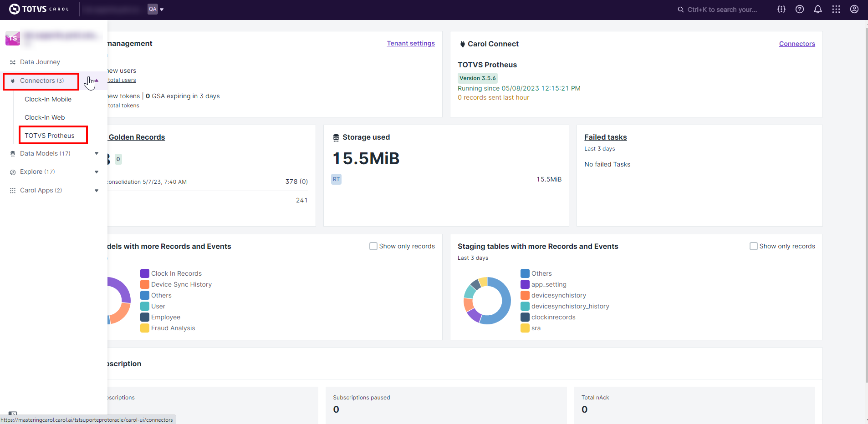Open the Failed tasks link
Image resolution: width=868 pixels, height=424 pixels.
tap(606, 137)
